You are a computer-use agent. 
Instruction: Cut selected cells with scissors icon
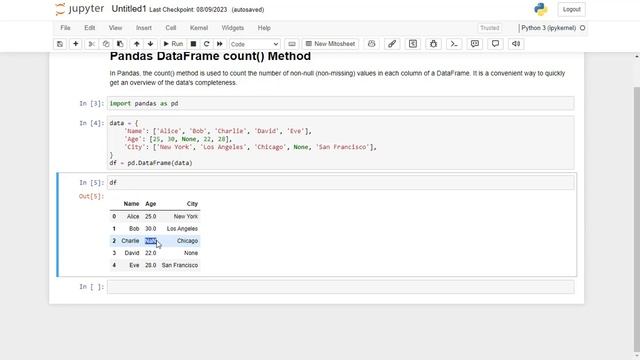(x=92, y=44)
